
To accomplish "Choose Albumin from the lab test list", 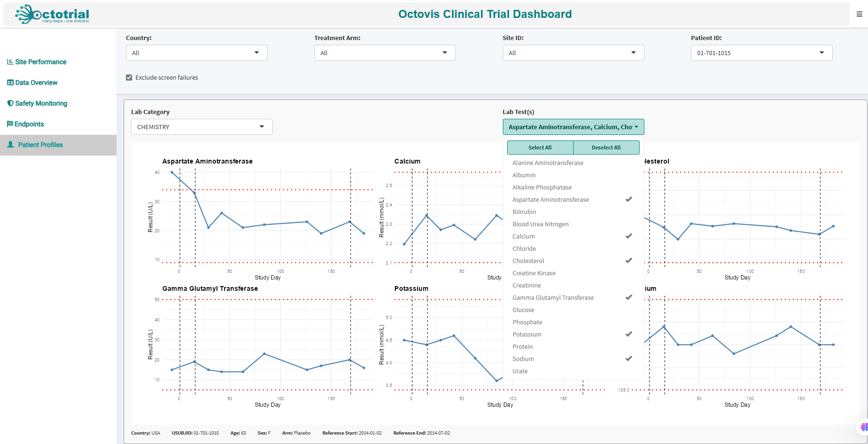I will coord(524,175).
